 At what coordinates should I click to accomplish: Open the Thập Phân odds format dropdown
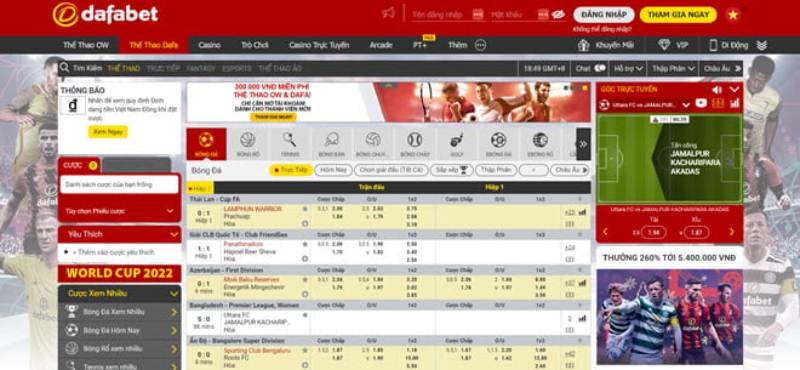[673, 68]
